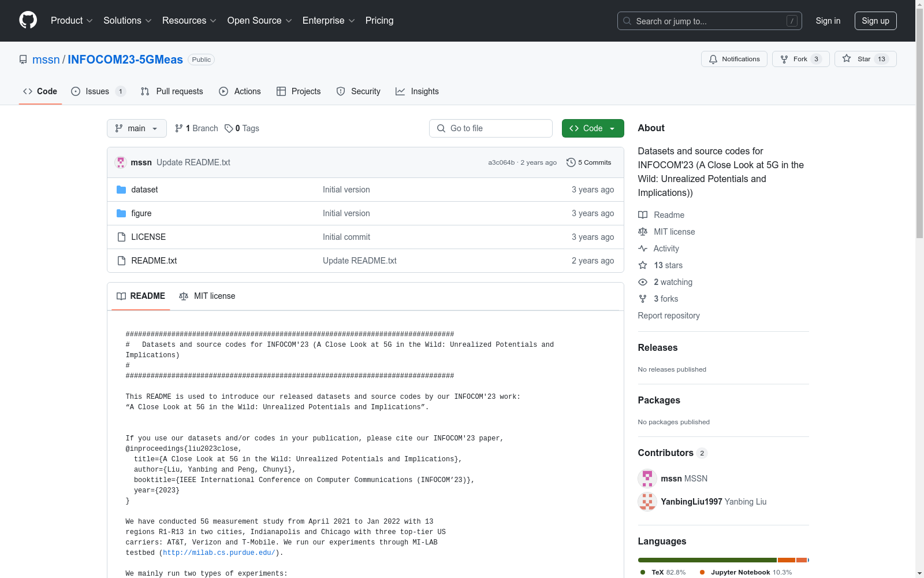Open the Pricing page
Screen dimensions: 924x578
[x=379, y=20]
